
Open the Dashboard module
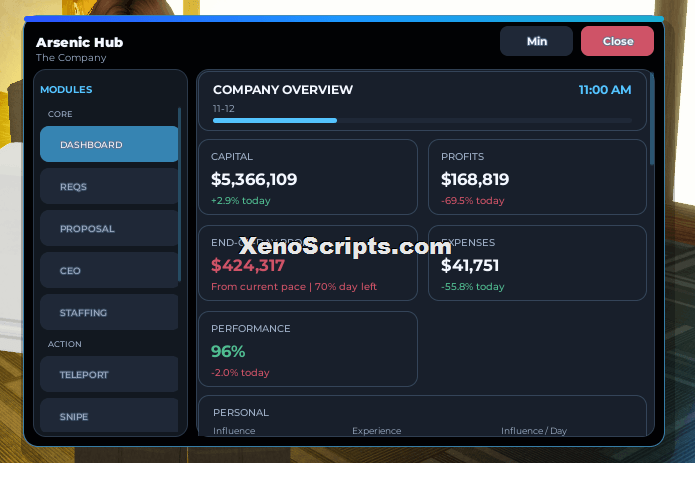(x=109, y=144)
